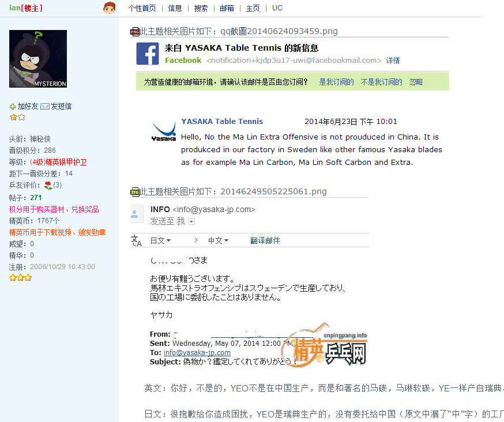
Task: Click the 距下一晋级分差：14 line
Action: (41, 174)
